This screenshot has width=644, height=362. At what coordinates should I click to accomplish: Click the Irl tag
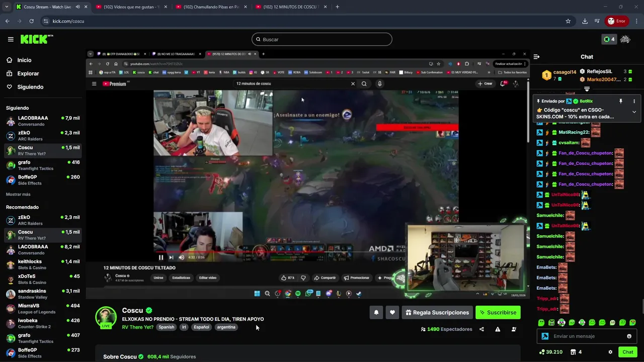184,327
